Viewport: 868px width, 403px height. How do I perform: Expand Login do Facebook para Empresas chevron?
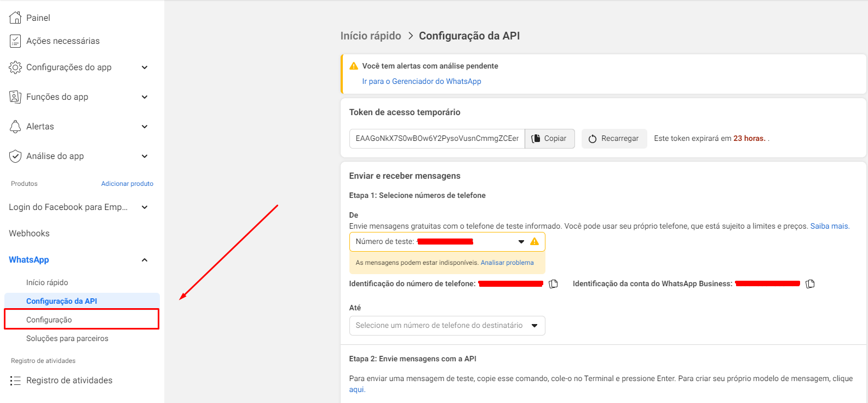tap(145, 207)
